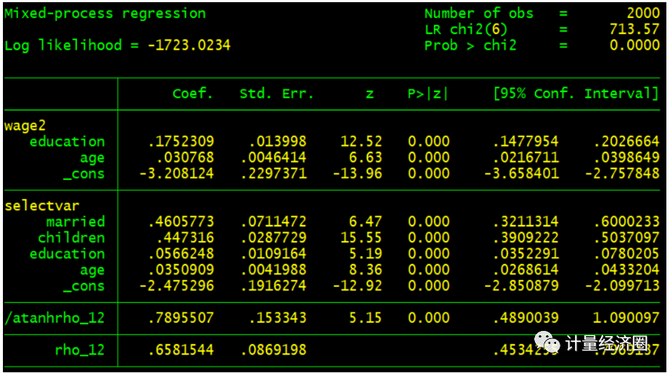Click the z value 12.52
The height and width of the screenshot is (373, 670).
[x=361, y=141]
